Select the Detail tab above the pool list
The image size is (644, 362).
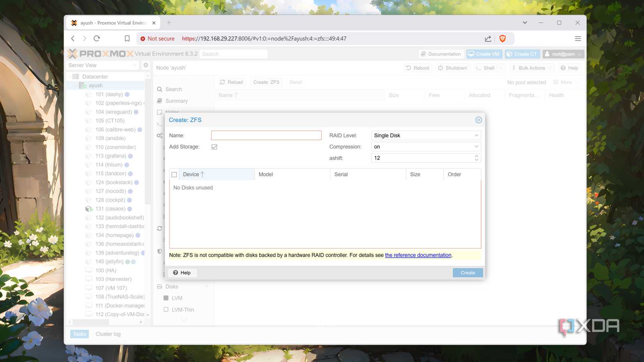point(295,82)
